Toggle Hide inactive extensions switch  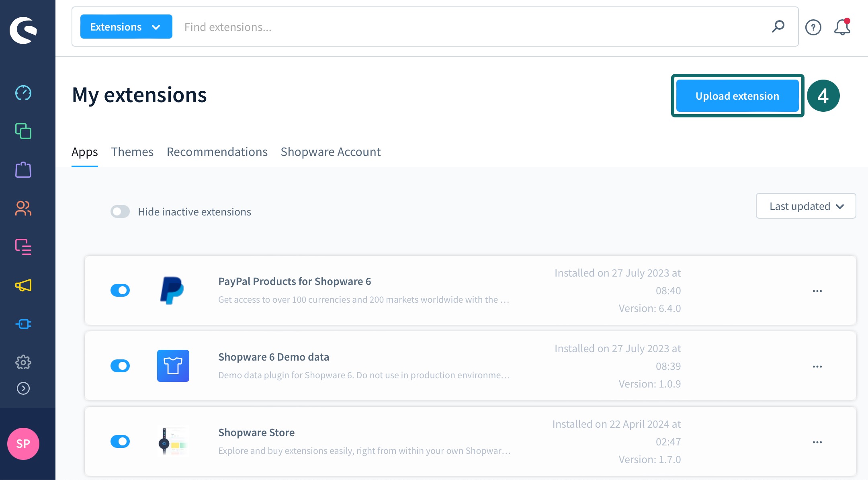point(120,211)
